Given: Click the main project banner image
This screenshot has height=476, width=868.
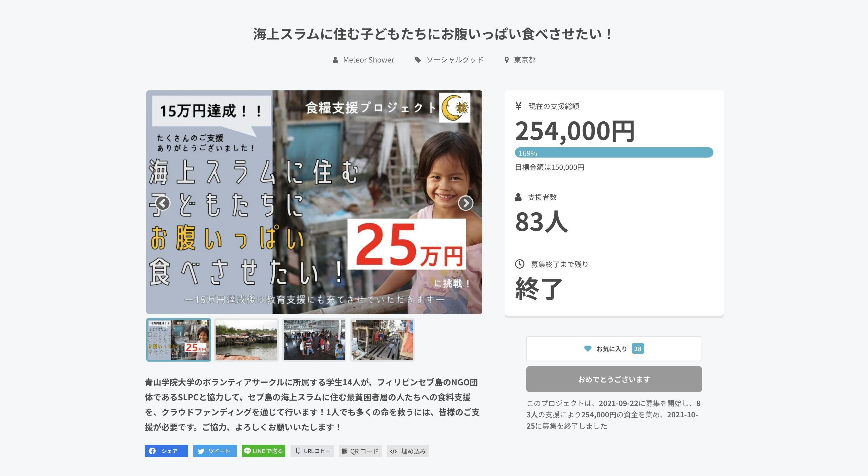Looking at the screenshot, I should point(314,202).
